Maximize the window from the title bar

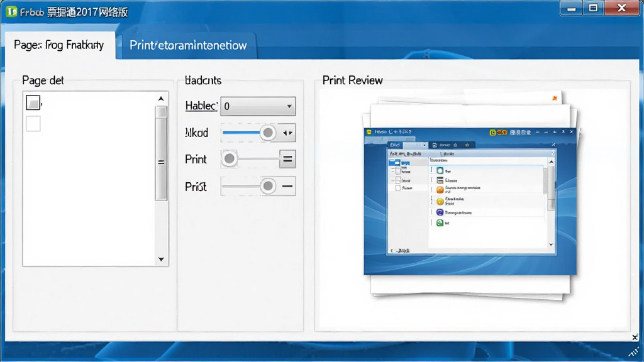pos(593,8)
